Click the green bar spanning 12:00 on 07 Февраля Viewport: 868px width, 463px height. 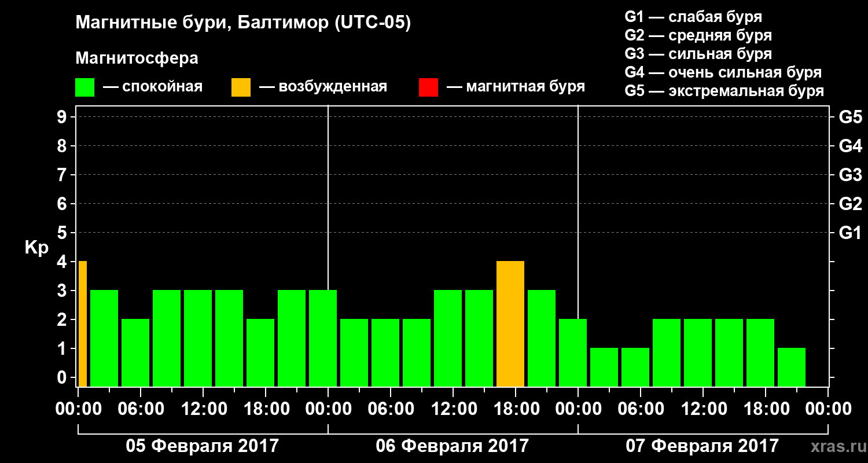(698, 352)
